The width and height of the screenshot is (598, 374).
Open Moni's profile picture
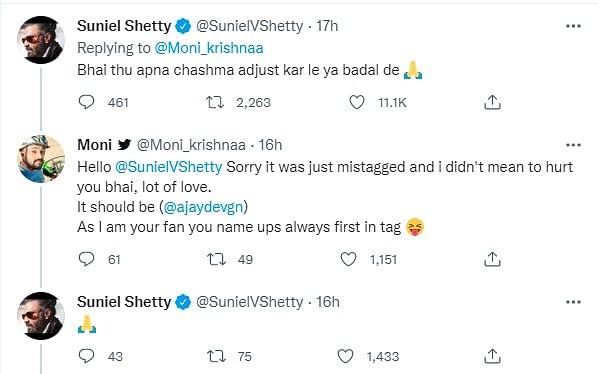(x=41, y=159)
